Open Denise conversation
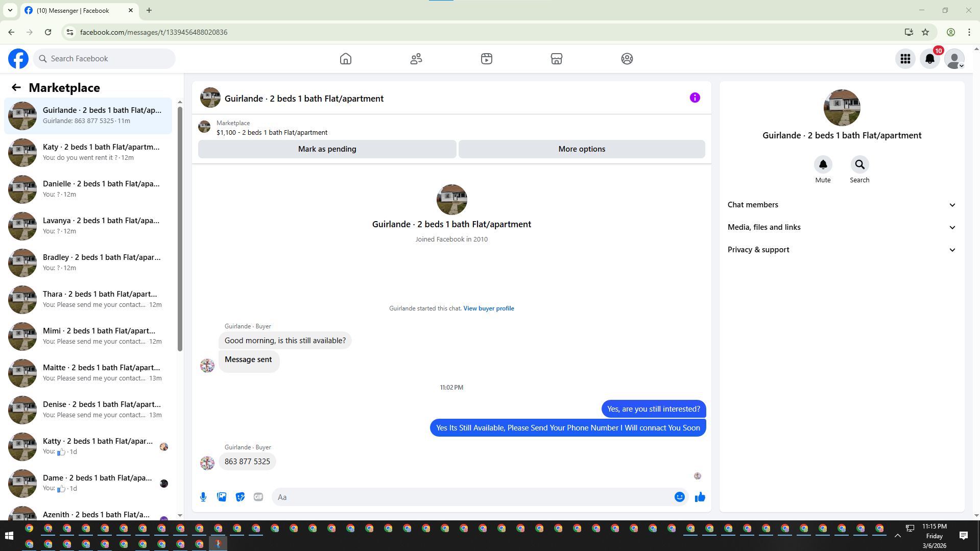This screenshot has height=551, width=980. point(88,410)
